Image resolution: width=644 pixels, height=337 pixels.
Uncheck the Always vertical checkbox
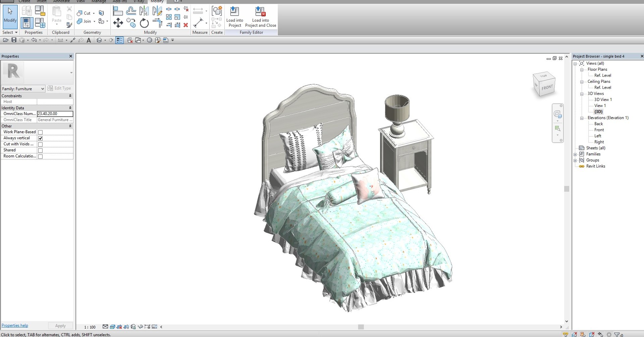pyautogui.click(x=40, y=138)
